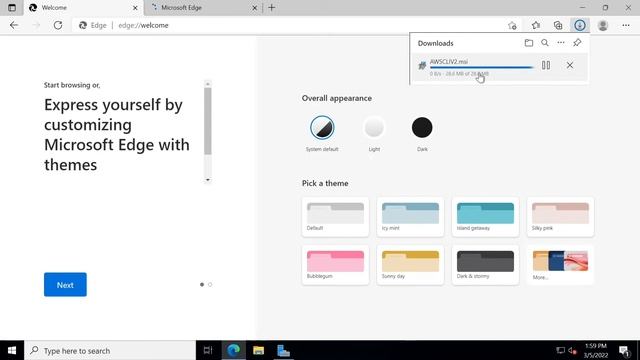Select System default appearance
Viewport: 640px width, 360px height.
[x=322, y=128]
